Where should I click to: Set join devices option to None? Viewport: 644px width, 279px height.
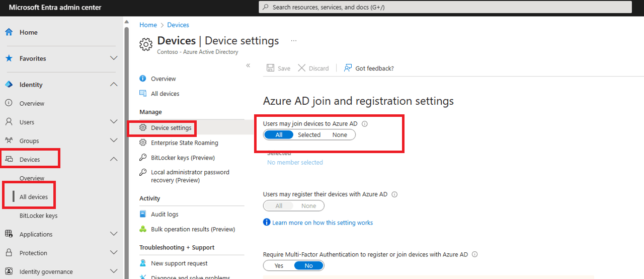[x=340, y=134]
